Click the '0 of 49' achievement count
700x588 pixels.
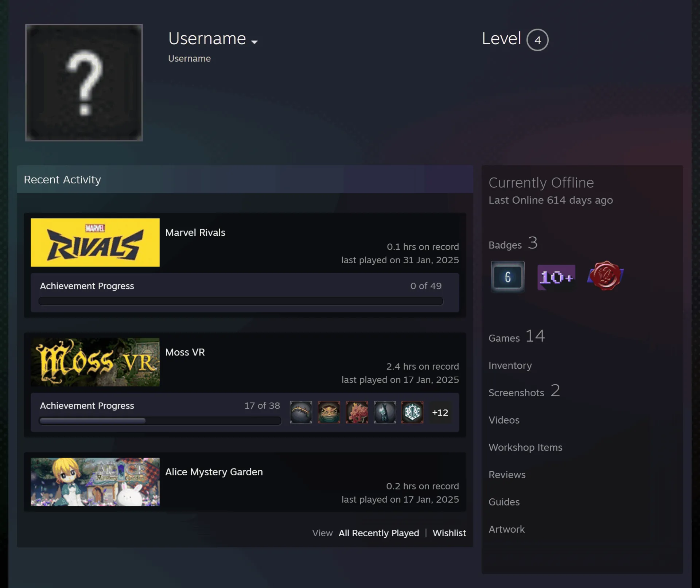tap(426, 286)
